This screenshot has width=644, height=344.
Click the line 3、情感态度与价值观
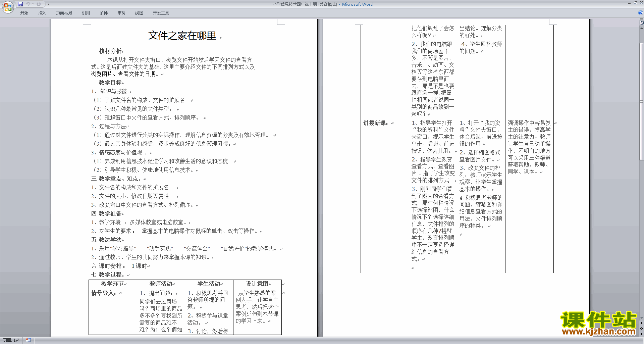119,152
